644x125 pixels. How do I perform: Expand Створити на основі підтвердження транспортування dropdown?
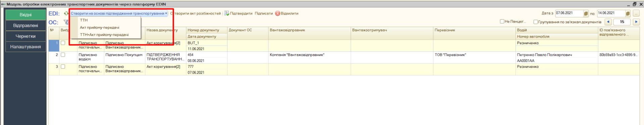click(x=119, y=13)
